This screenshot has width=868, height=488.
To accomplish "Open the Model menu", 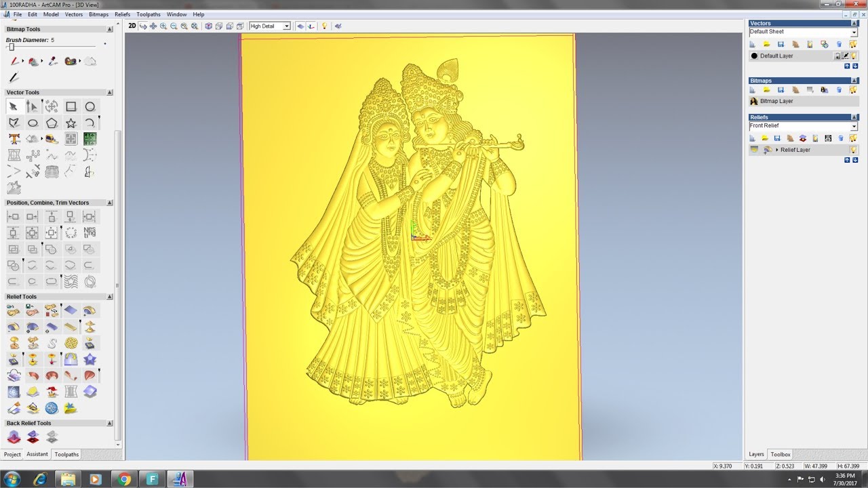I will (51, 14).
